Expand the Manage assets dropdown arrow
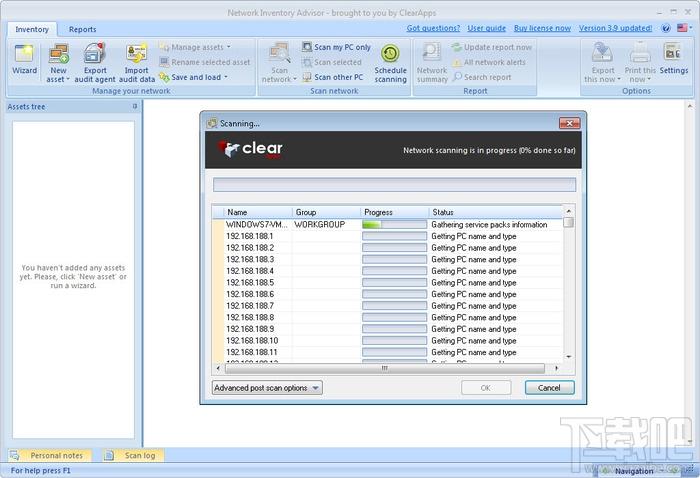 point(229,47)
